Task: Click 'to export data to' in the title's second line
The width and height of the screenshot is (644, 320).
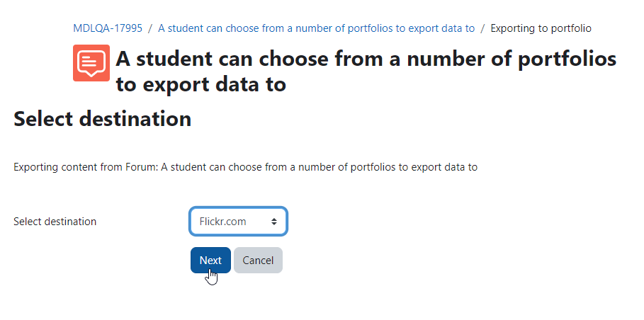Action: [200, 84]
